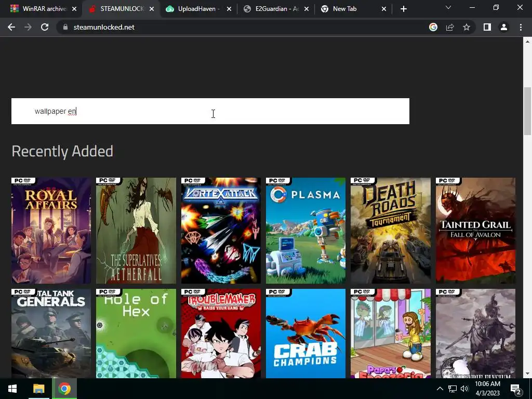532x399 pixels.
Task: Close the New Tab tab
Action: click(384, 9)
